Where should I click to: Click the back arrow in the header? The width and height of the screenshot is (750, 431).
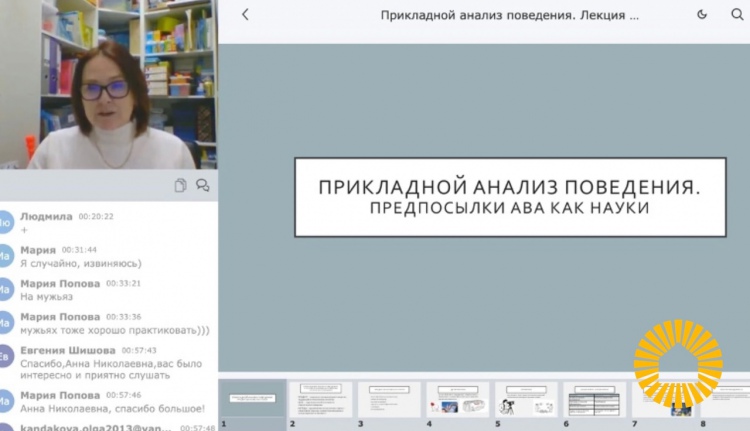click(246, 15)
